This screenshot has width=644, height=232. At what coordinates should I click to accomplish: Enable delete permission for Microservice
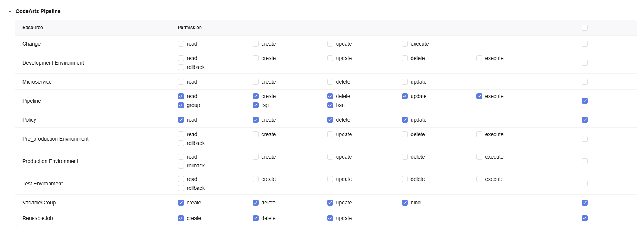click(x=330, y=82)
